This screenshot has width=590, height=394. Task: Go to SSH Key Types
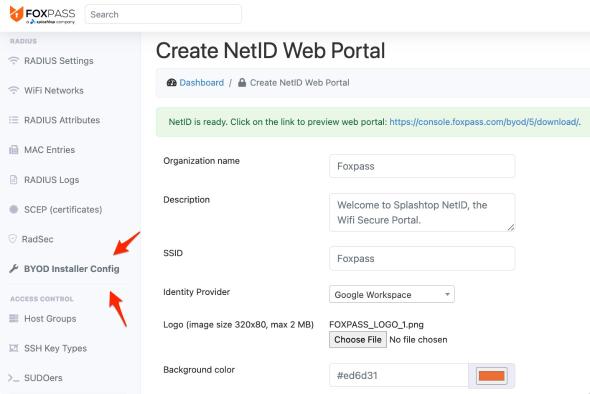tap(55, 348)
